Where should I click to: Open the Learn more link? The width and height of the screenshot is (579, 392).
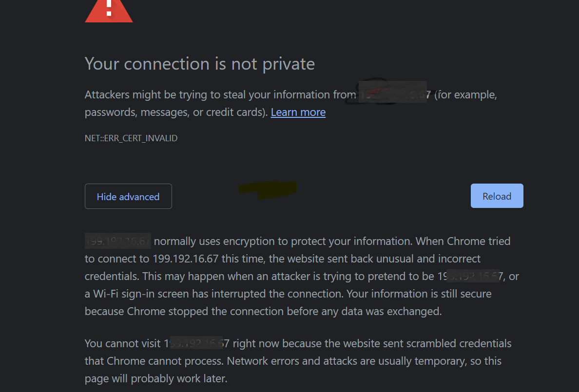click(298, 112)
